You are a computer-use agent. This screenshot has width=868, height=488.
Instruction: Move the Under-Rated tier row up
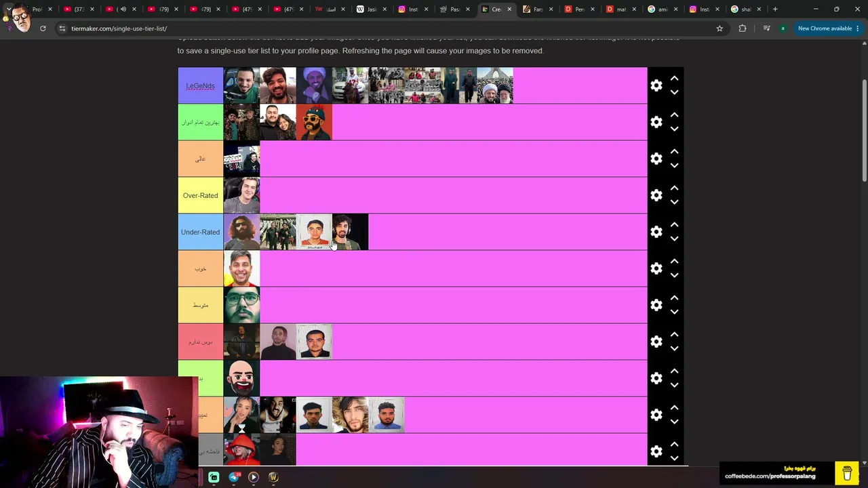pyautogui.click(x=674, y=225)
